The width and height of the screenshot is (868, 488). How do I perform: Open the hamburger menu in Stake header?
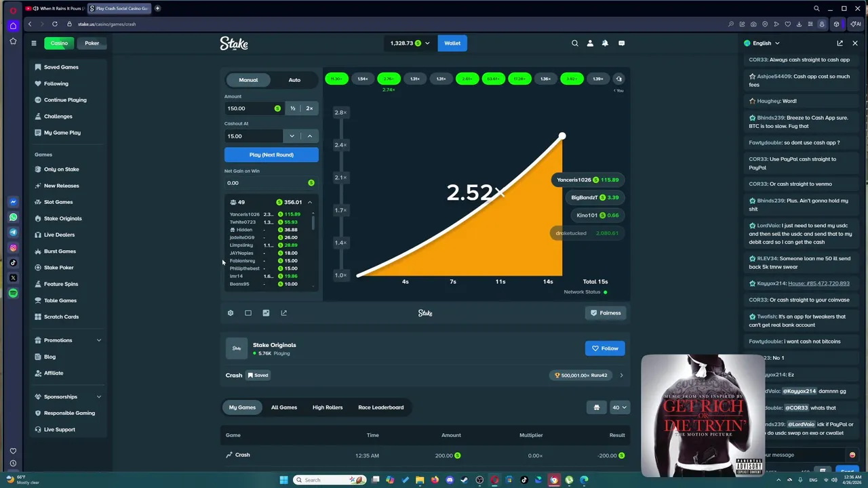point(33,43)
